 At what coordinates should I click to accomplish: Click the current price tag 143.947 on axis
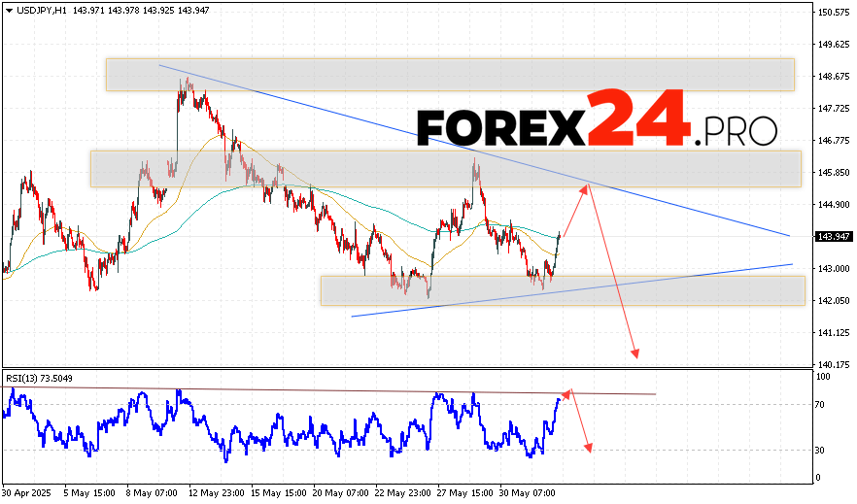[835, 236]
